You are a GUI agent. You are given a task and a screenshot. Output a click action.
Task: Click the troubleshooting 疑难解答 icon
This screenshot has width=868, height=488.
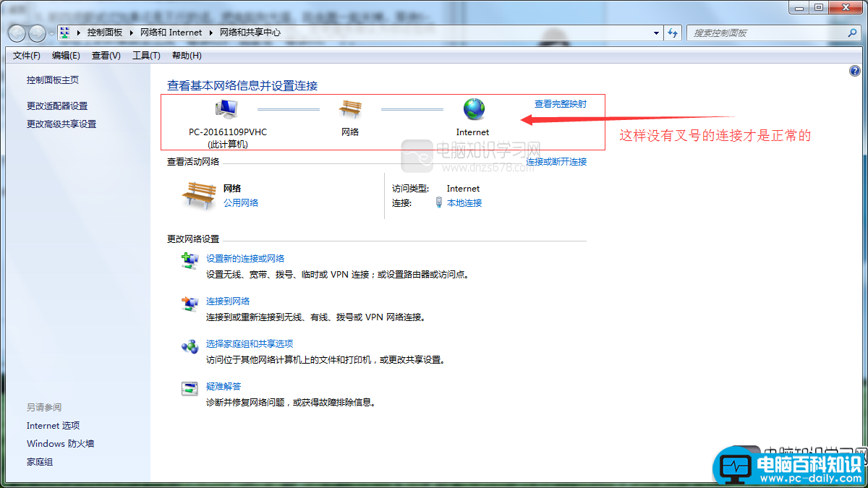click(190, 389)
